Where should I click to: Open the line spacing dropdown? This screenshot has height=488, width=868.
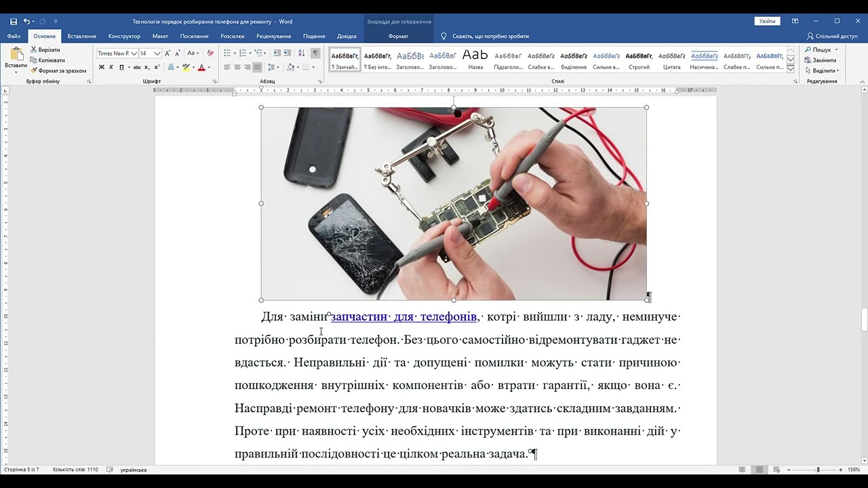coord(273,67)
